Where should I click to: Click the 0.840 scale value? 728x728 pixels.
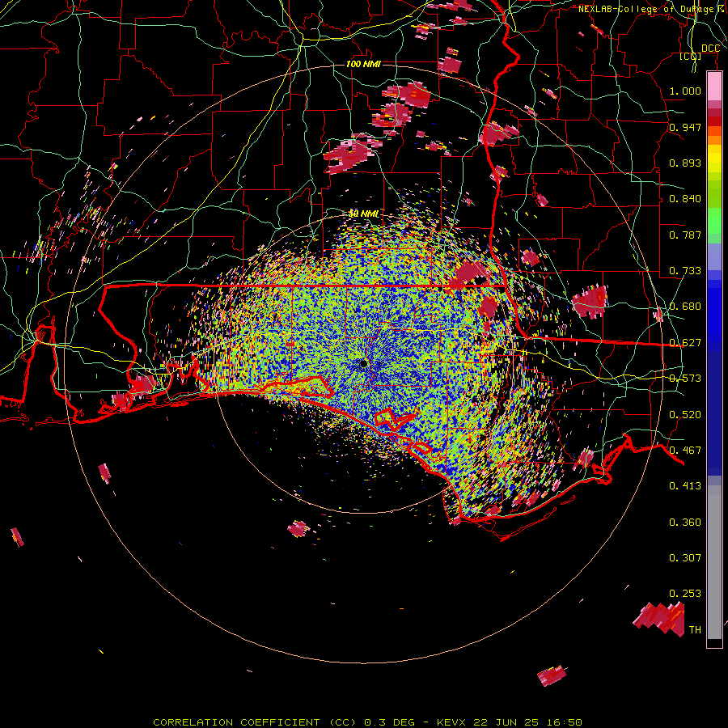tap(685, 199)
